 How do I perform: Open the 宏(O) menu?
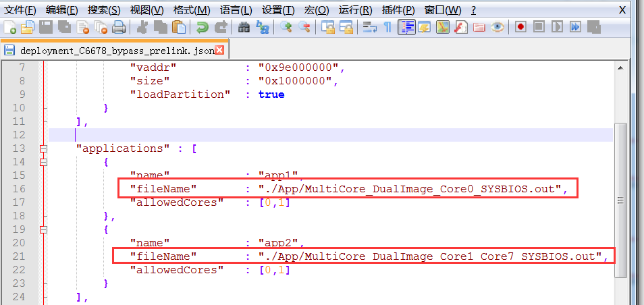point(317,10)
